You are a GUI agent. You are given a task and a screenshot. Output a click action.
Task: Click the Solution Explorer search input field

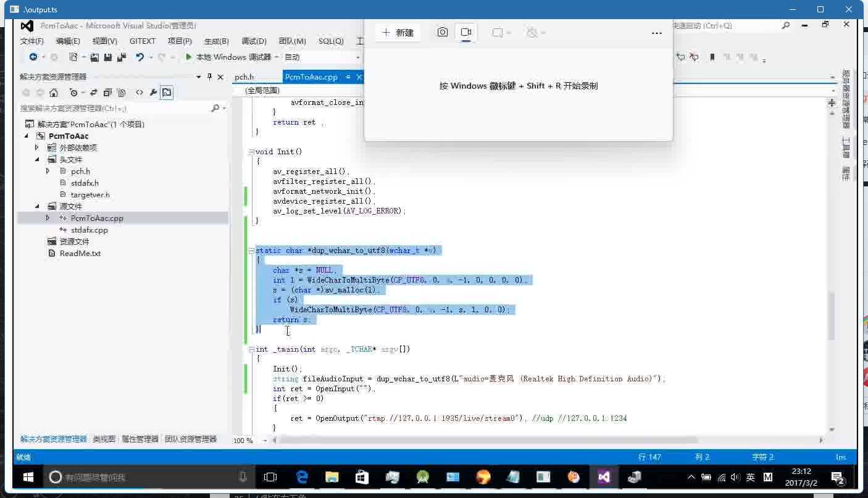(x=114, y=108)
